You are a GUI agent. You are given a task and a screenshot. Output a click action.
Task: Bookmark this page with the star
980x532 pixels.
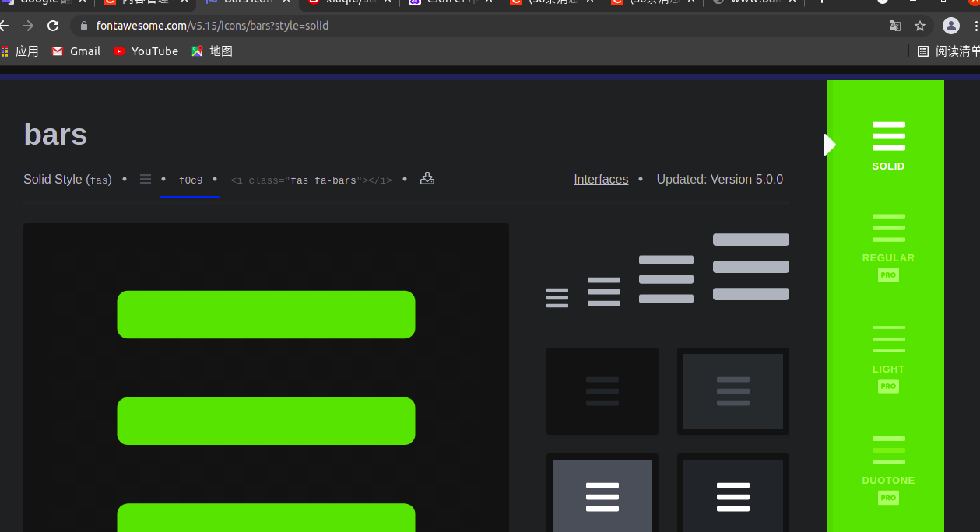[x=920, y=26]
